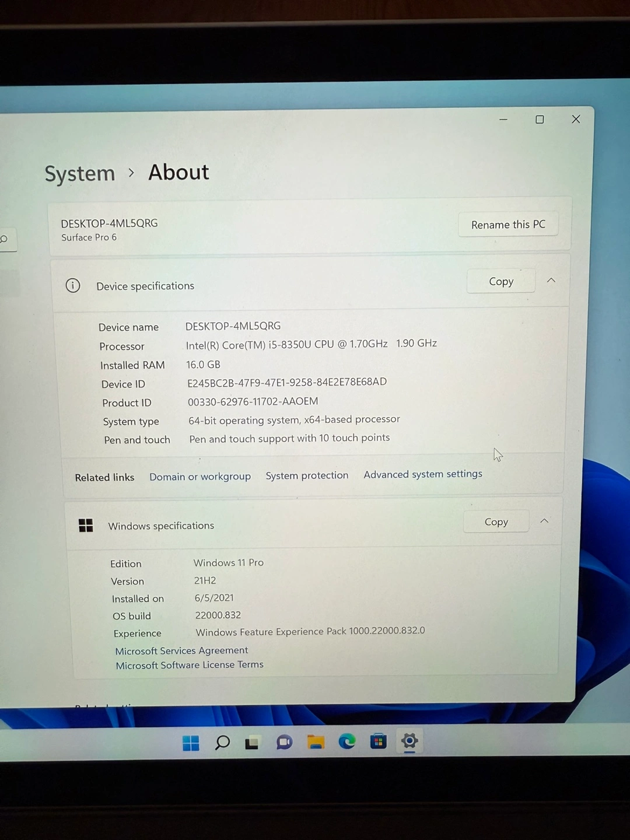This screenshot has width=630, height=840.
Task: Navigate back to System breadcrumb
Action: [80, 174]
